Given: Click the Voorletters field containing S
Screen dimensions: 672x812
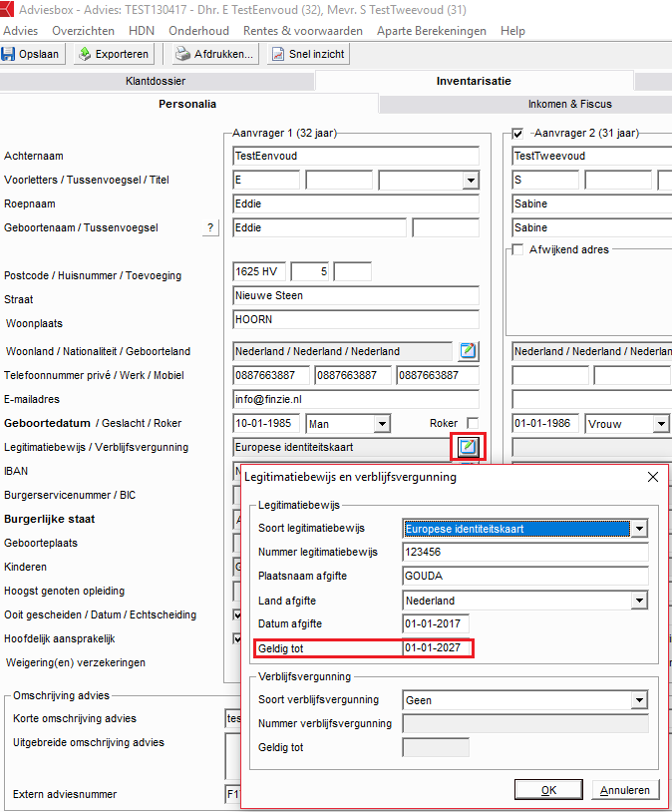Looking at the screenshot, I should point(545,180).
